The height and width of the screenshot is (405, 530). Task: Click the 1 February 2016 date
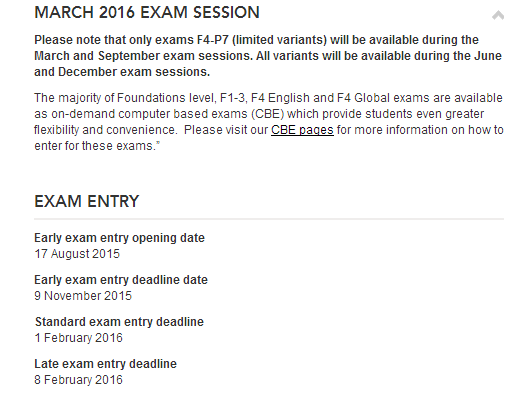[78, 338]
